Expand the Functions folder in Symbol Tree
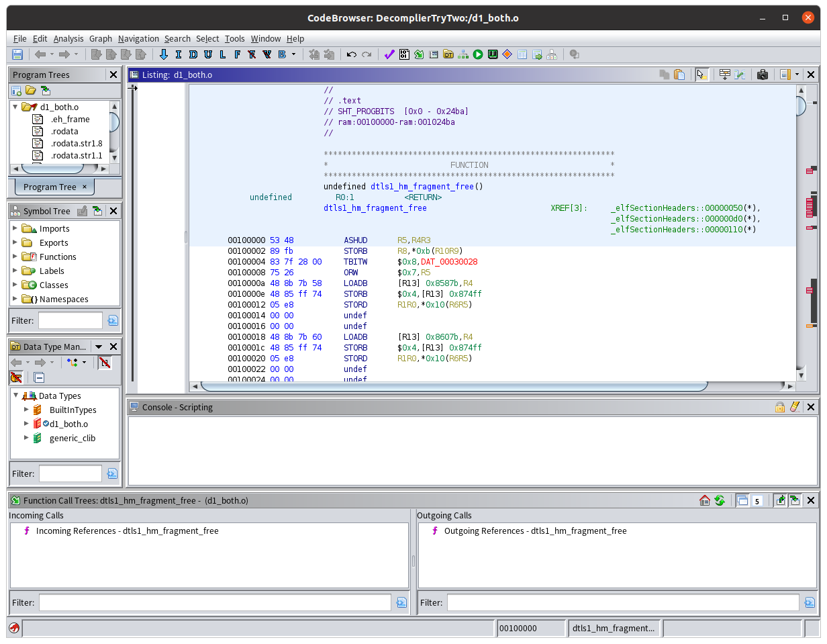 point(15,257)
